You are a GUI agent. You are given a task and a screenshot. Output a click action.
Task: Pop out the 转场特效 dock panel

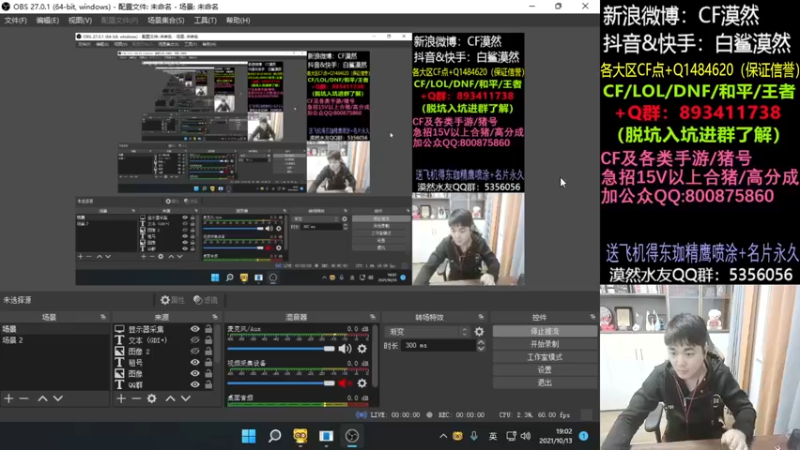click(x=481, y=317)
